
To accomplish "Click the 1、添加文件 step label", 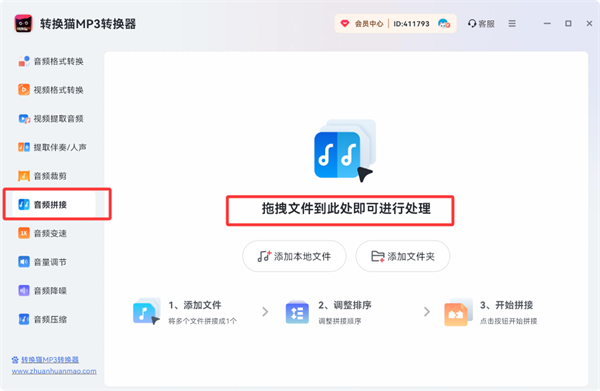I will click(x=195, y=305).
